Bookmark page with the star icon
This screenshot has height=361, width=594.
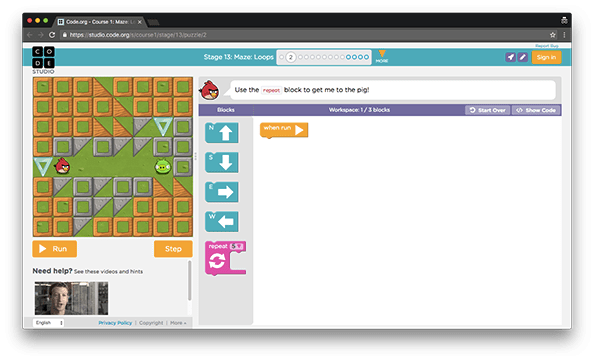tap(552, 35)
